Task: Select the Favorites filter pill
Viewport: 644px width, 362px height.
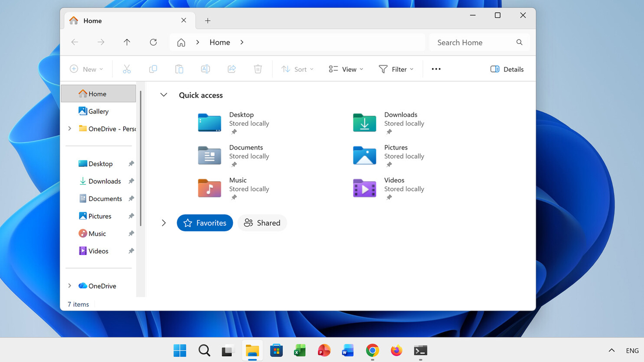Action: (x=205, y=223)
